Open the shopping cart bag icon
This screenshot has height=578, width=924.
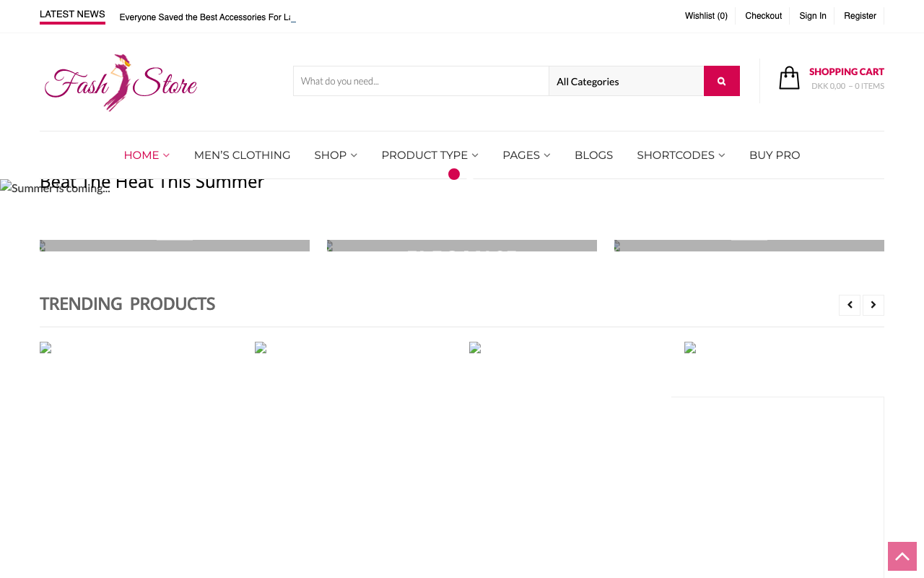789,78
